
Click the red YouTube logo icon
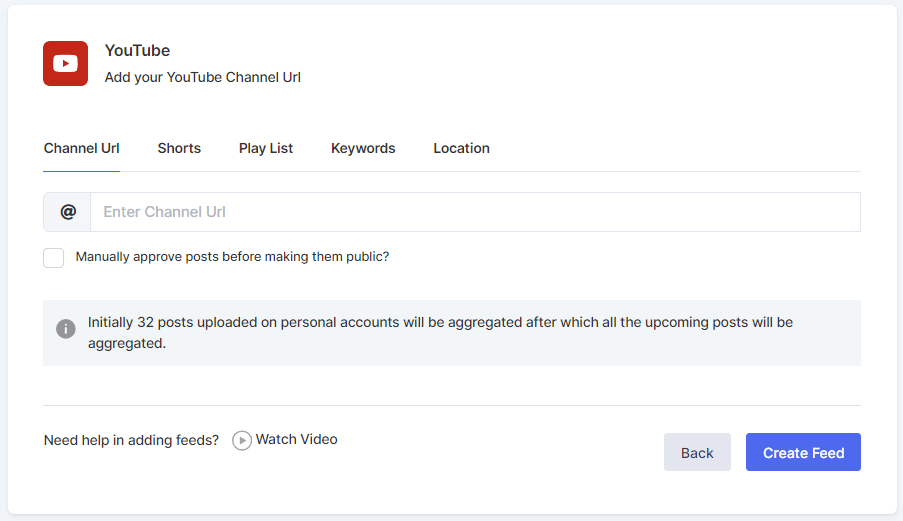(65, 63)
